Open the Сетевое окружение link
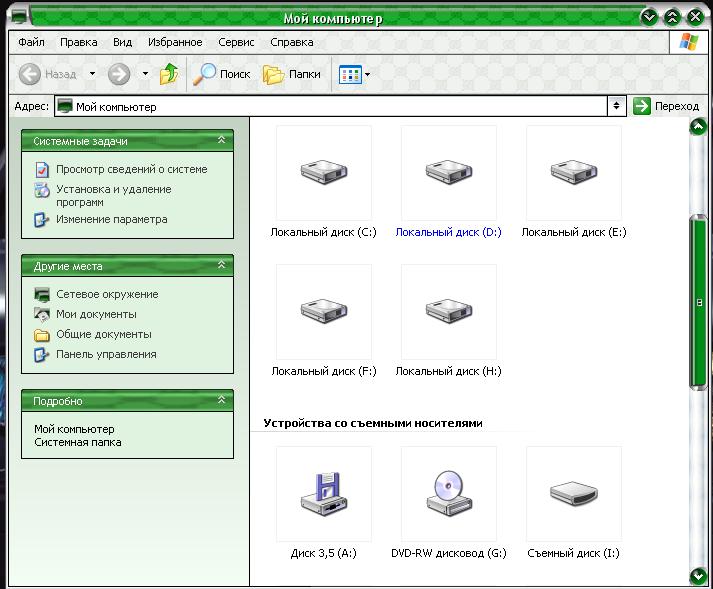The height and width of the screenshot is (589, 713). pos(107,294)
